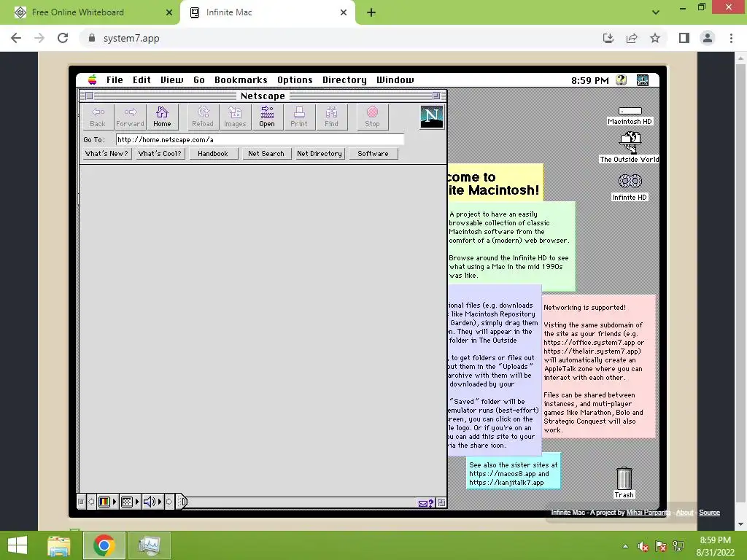Select the Infinite HD desktop icon
This screenshot has height=560, width=747.
pyautogui.click(x=630, y=187)
